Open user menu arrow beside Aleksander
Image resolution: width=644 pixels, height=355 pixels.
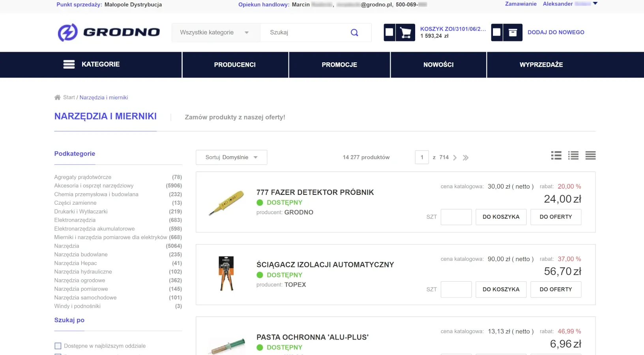(595, 4)
